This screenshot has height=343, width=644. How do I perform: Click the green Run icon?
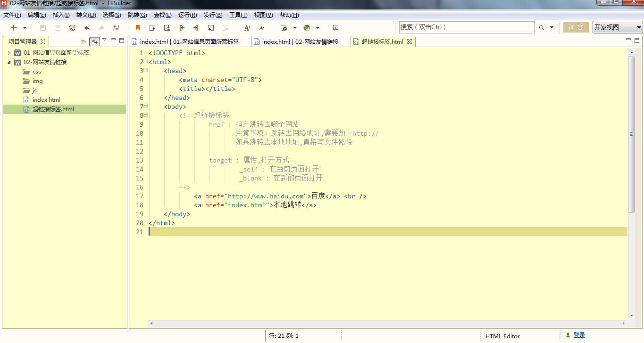(284, 28)
